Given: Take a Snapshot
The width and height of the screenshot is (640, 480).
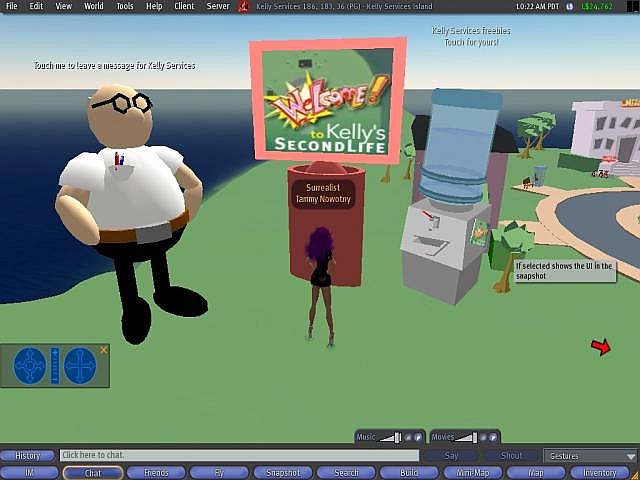Looking at the screenshot, I should (283, 473).
